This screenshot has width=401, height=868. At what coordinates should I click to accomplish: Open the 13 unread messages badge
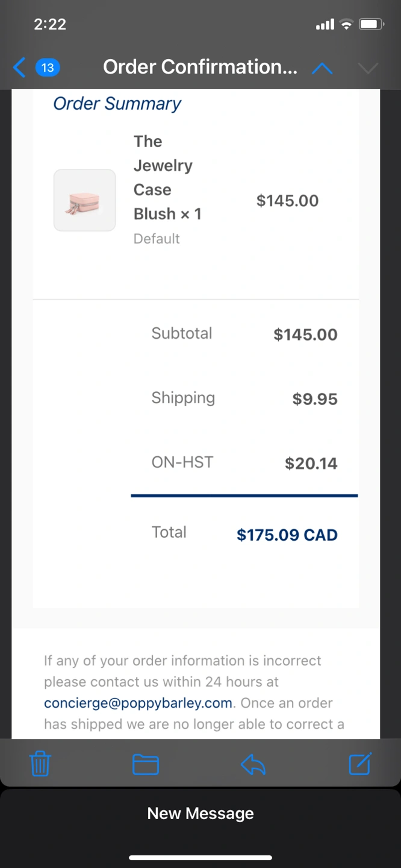[x=48, y=68]
